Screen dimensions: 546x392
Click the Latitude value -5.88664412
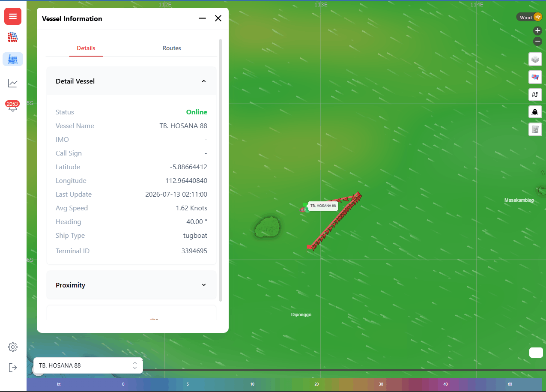pos(188,167)
